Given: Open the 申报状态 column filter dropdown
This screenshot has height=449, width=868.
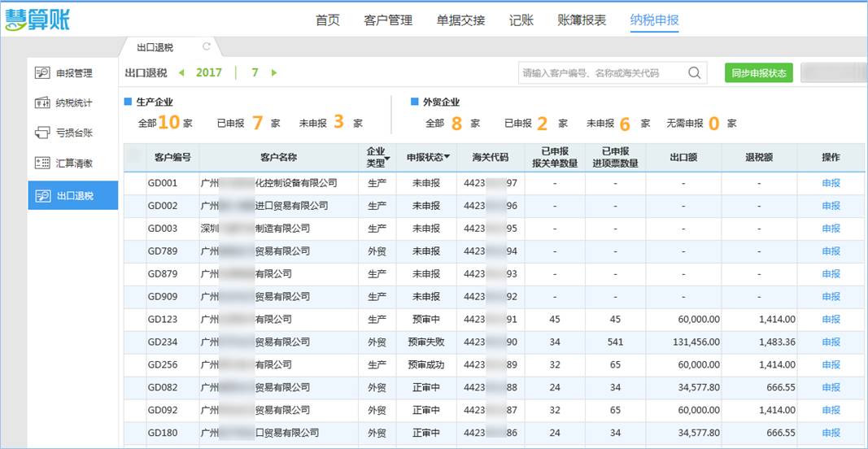Looking at the screenshot, I should coord(447,157).
